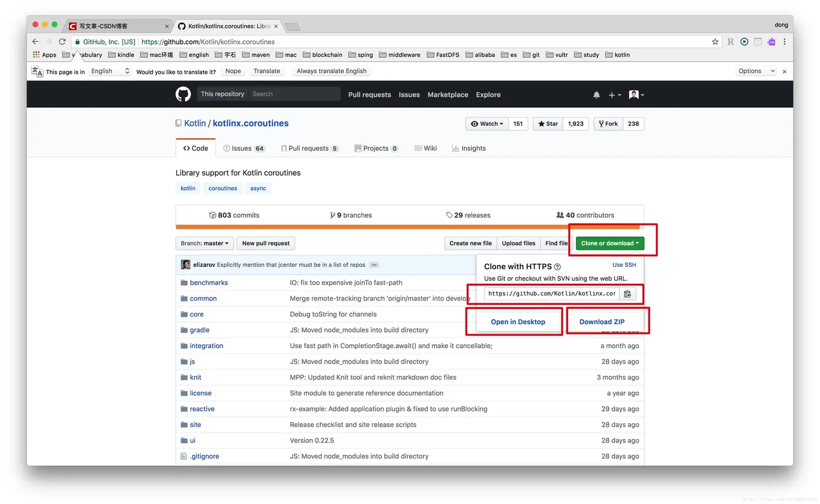
Task: Open the Chrome three-dot menu
Action: (x=784, y=42)
